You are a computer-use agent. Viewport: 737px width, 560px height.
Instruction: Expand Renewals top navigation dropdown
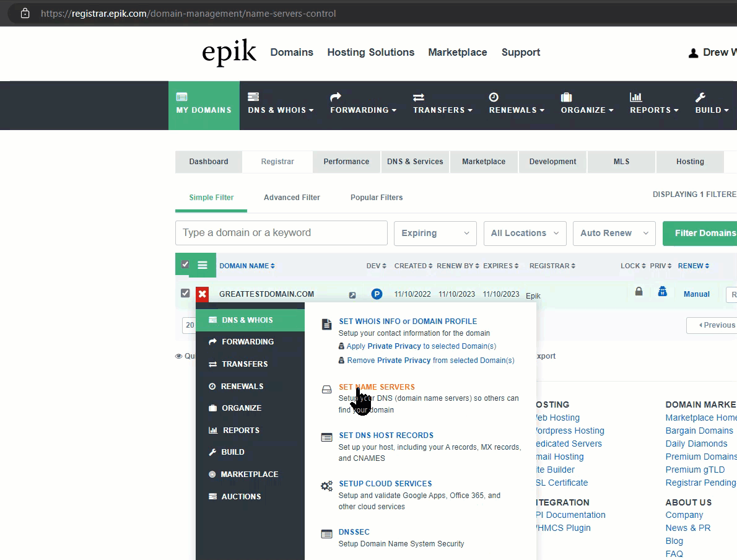tap(517, 104)
